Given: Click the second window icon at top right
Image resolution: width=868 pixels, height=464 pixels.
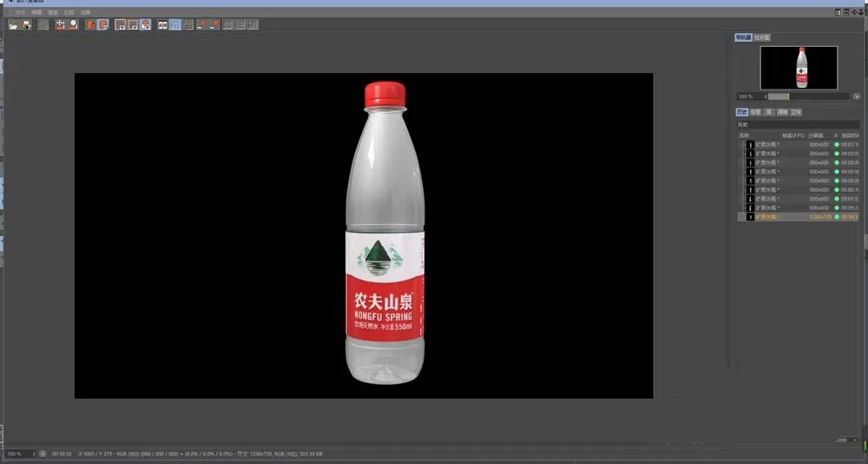Looking at the screenshot, I should 846,12.
